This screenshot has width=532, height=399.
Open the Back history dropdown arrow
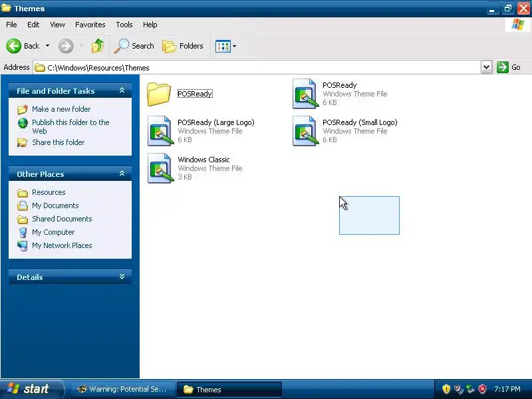(x=47, y=46)
